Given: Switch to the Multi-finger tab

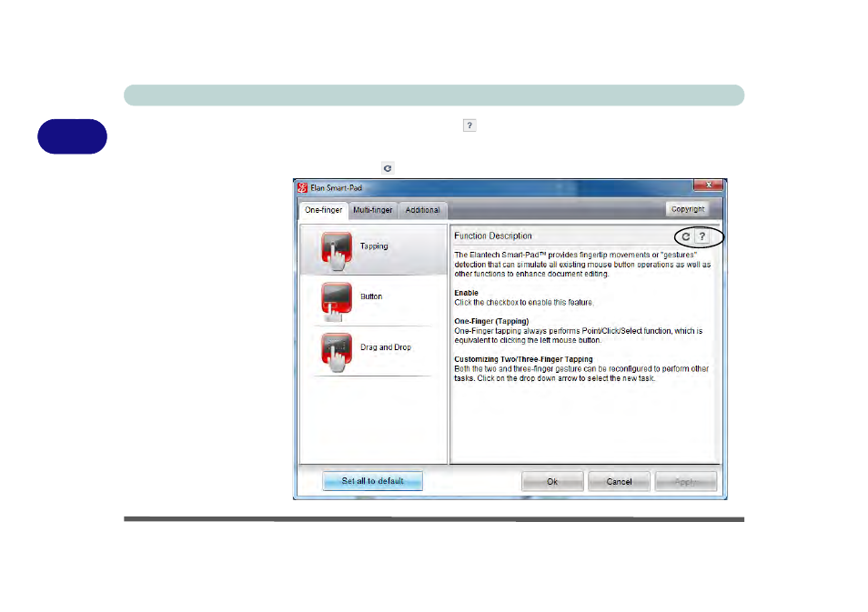Looking at the screenshot, I should point(372,210).
